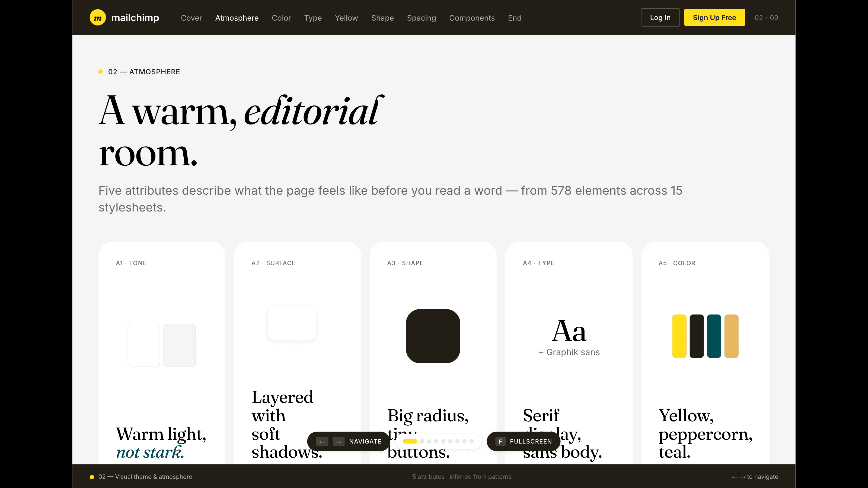Open the Components section
The image size is (868, 488).
[472, 18]
